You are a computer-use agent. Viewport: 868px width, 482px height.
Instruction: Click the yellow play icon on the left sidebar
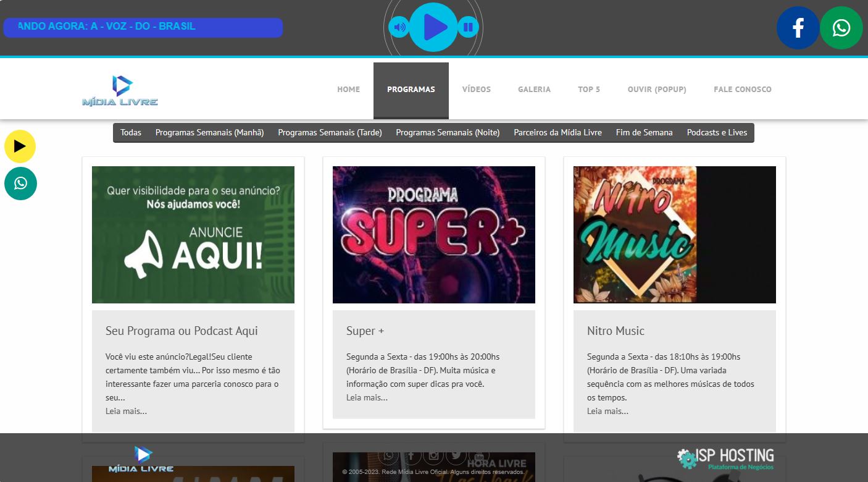tap(20, 146)
